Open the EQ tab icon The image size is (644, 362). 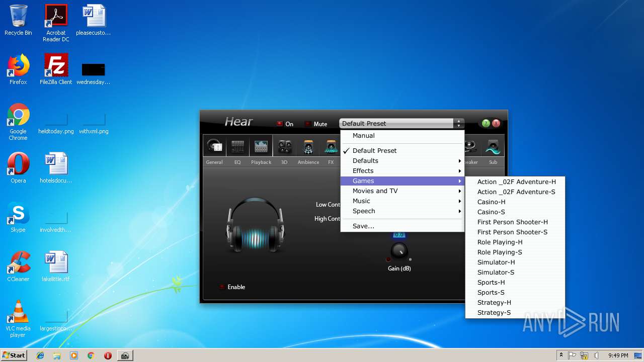pyautogui.click(x=237, y=147)
